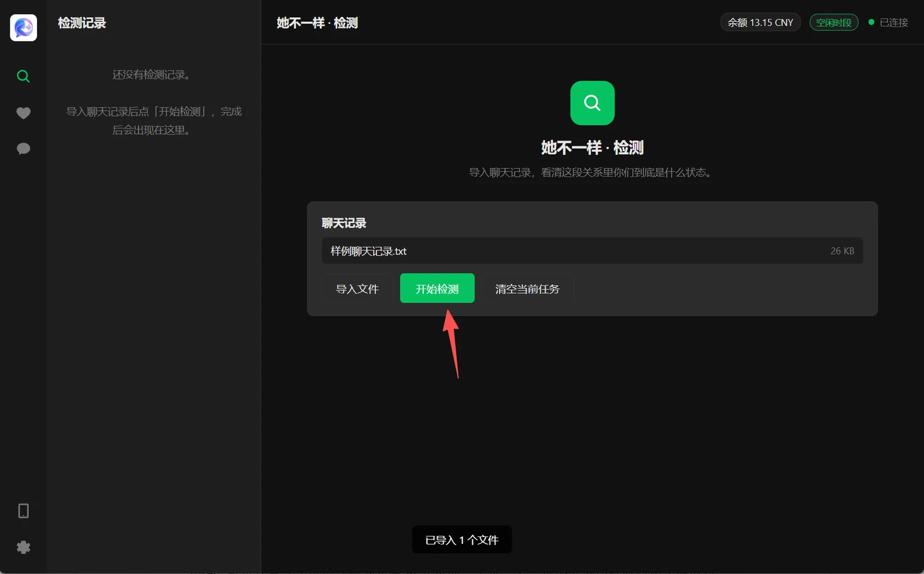Click the 已导入 1 个文件 toast
Image resolution: width=924 pixels, height=574 pixels.
pyautogui.click(x=462, y=539)
